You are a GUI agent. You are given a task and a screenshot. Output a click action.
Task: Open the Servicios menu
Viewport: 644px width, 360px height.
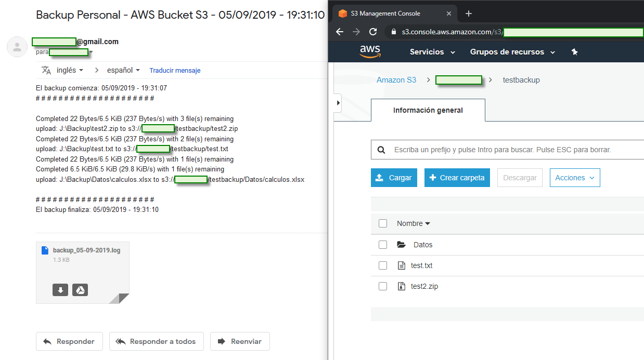(x=431, y=51)
